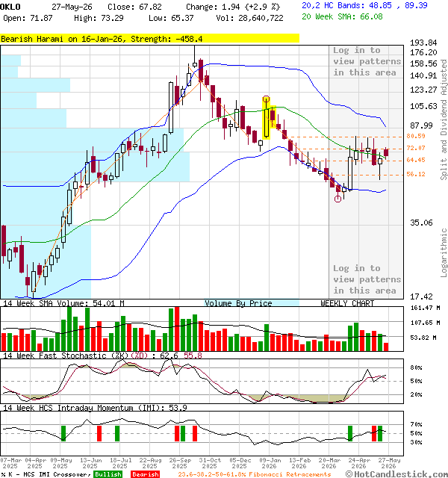The width and height of the screenshot is (448, 478).
Task: Click the tall green volume bar in late April 2026
Action: [356, 337]
